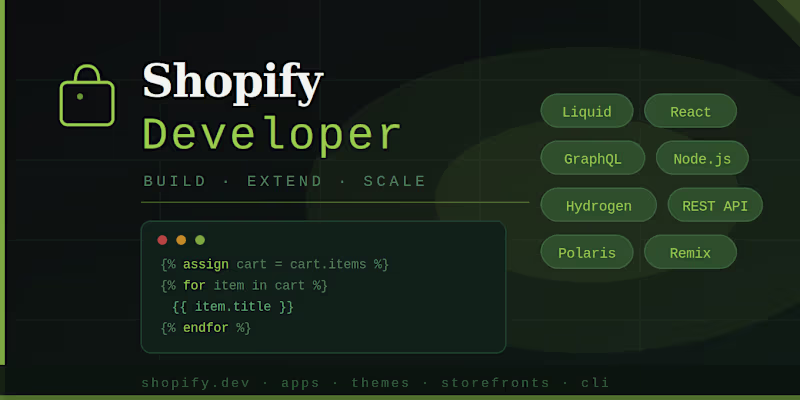Click the green window dot
Viewport: 800px width, 400px height.
(x=200, y=240)
